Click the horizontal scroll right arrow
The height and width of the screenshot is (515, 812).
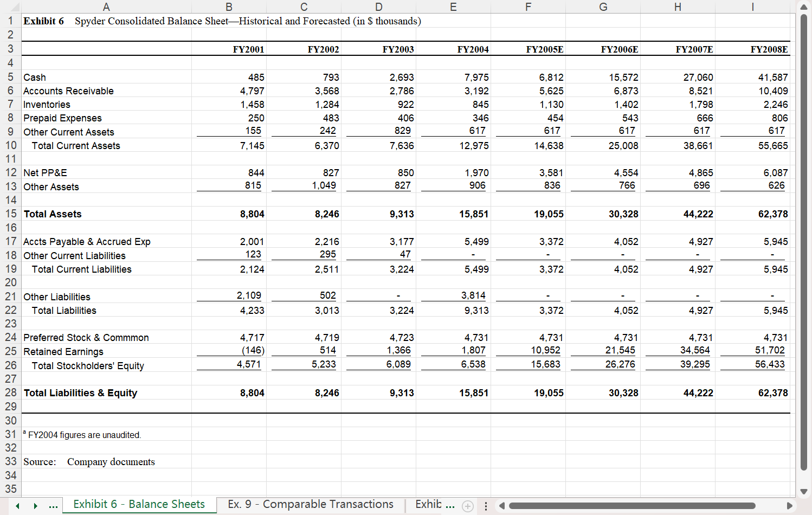click(790, 506)
